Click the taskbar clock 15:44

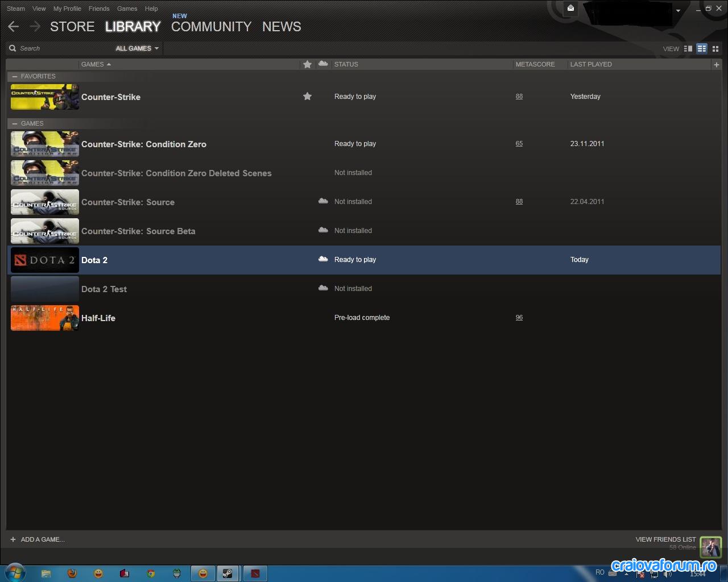(697, 574)
